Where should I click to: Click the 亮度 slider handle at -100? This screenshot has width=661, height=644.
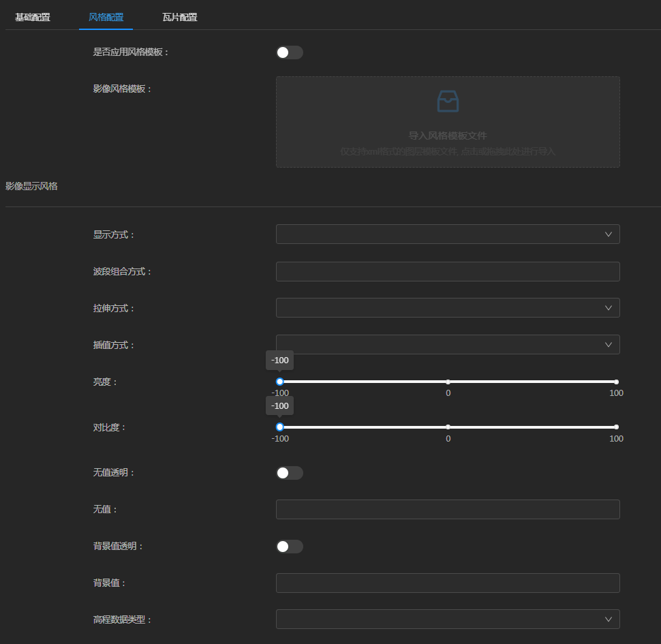pyautogui.click(x=279, y=382)
